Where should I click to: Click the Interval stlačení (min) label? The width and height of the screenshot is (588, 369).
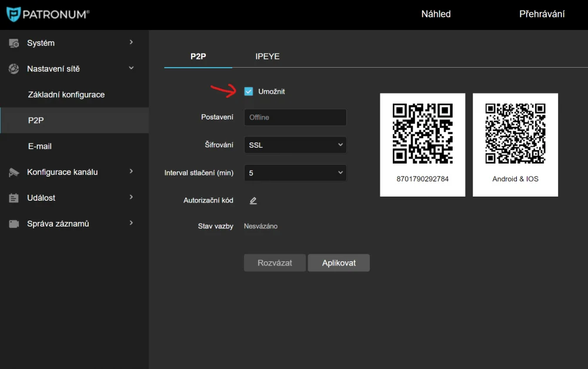(199, 172)
